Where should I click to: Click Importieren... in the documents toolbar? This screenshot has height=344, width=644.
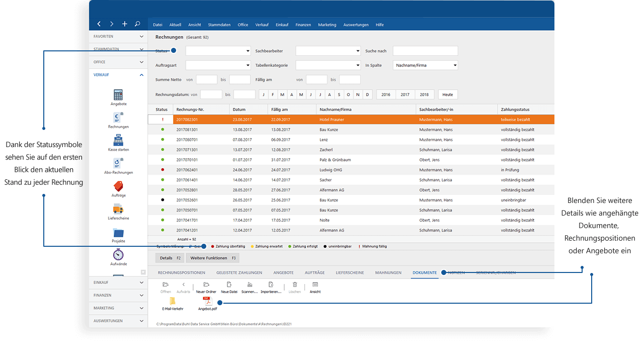271,288
